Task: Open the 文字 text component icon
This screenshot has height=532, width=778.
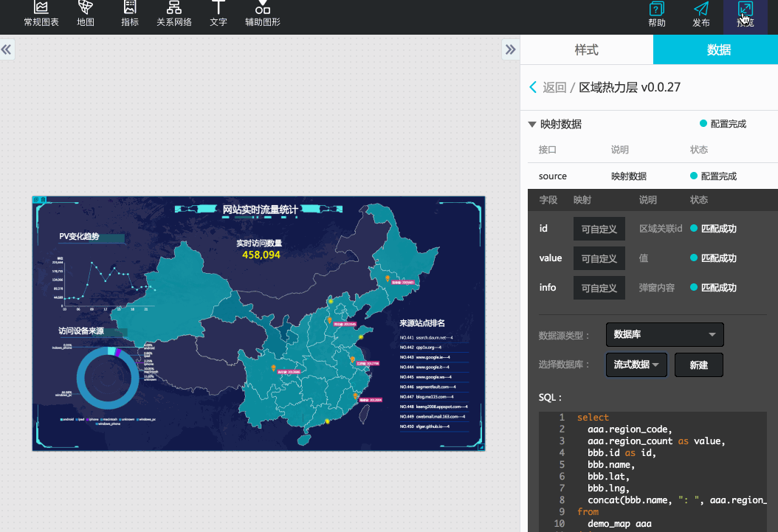Action: 218,15
